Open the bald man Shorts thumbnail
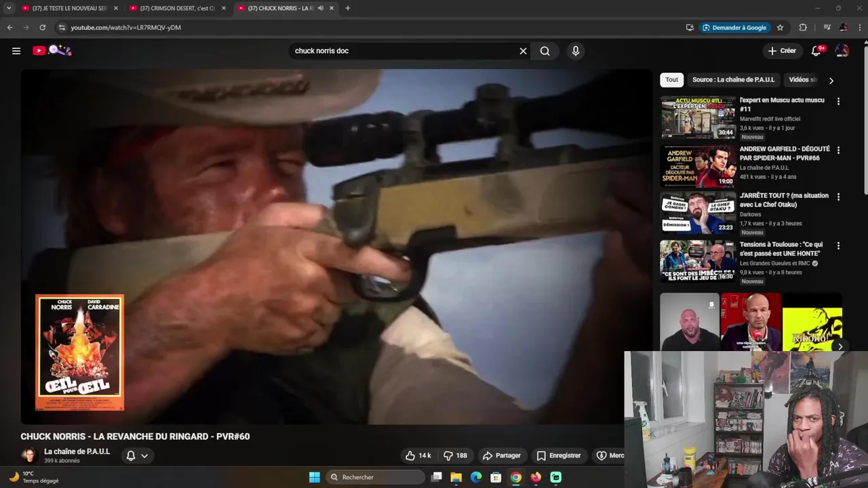The image size is (868, 488). (x=690, y=322)
